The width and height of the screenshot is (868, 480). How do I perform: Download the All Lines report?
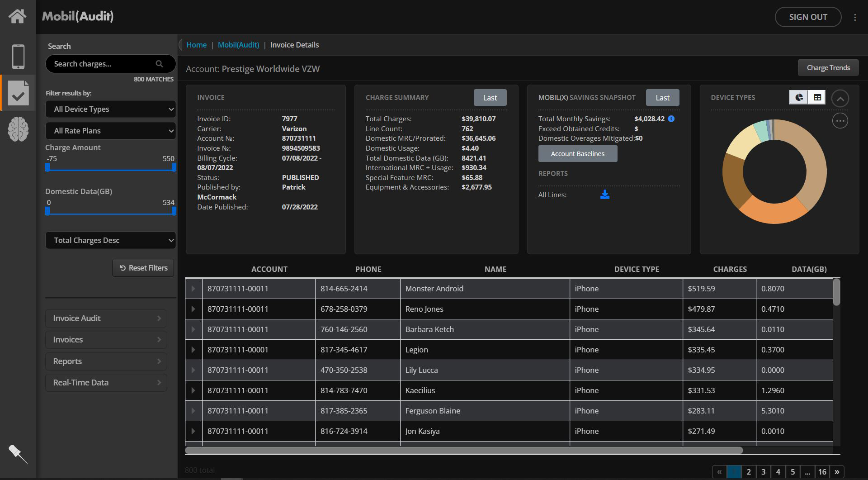point(604,195)
